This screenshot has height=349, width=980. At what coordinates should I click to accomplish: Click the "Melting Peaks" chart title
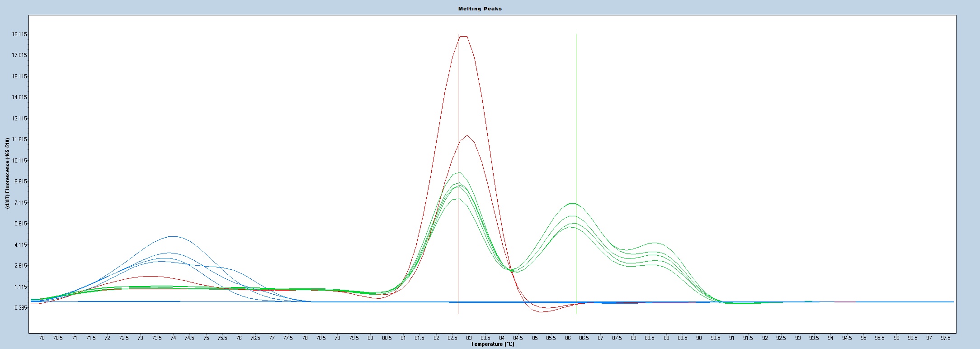[x=480, y=9]
